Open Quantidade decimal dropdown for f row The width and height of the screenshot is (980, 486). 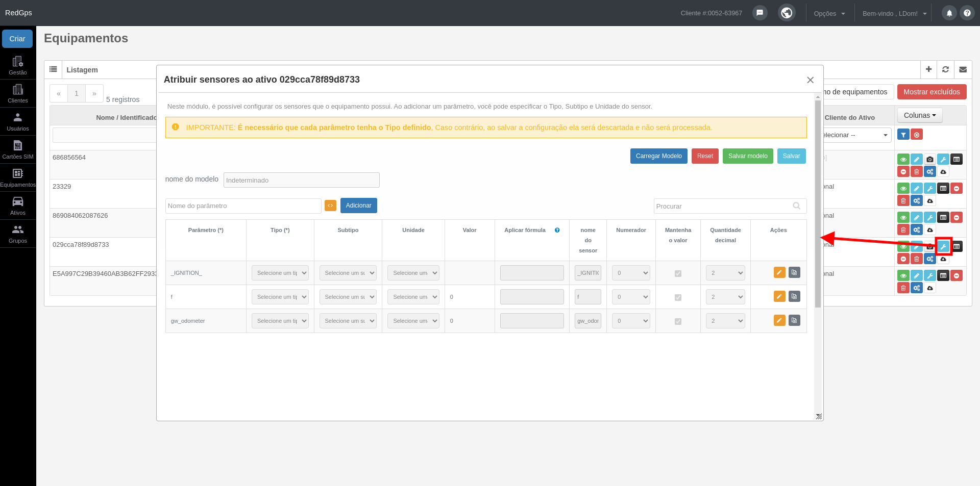(725, 297)
